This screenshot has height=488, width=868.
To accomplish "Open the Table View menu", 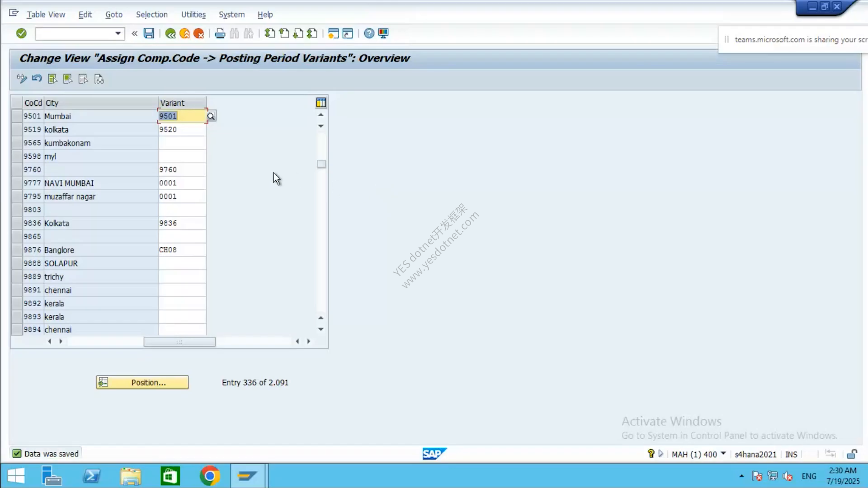I will tap(46, 14).
